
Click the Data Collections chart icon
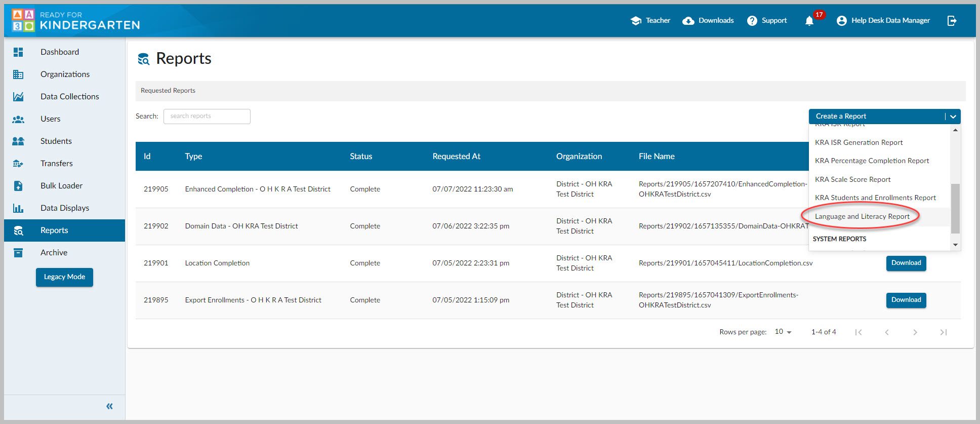point(18,96)
